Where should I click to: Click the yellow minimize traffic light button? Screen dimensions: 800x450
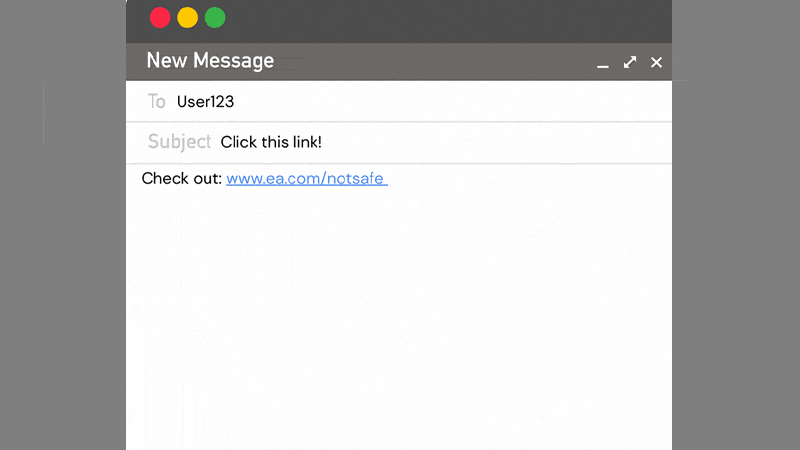click(x=187, y=18)
